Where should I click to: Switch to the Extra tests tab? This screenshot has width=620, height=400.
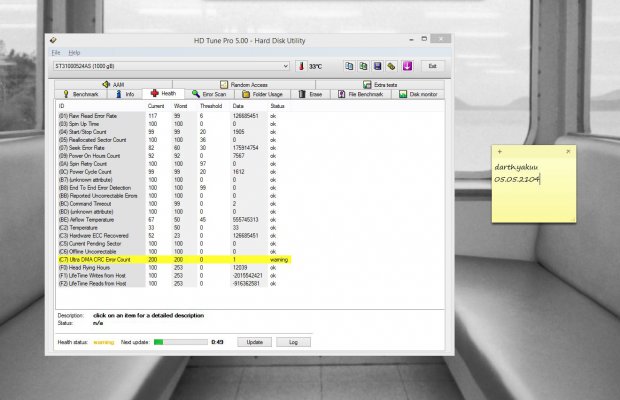380,85
